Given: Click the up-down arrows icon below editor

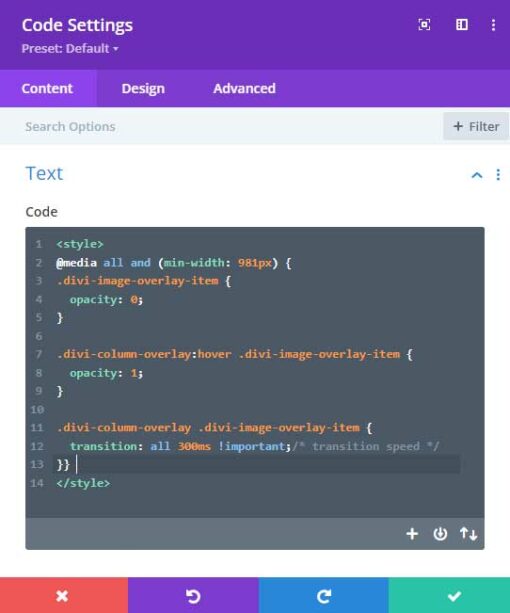Looking at the screenshot, I should (x=468, y=534).
